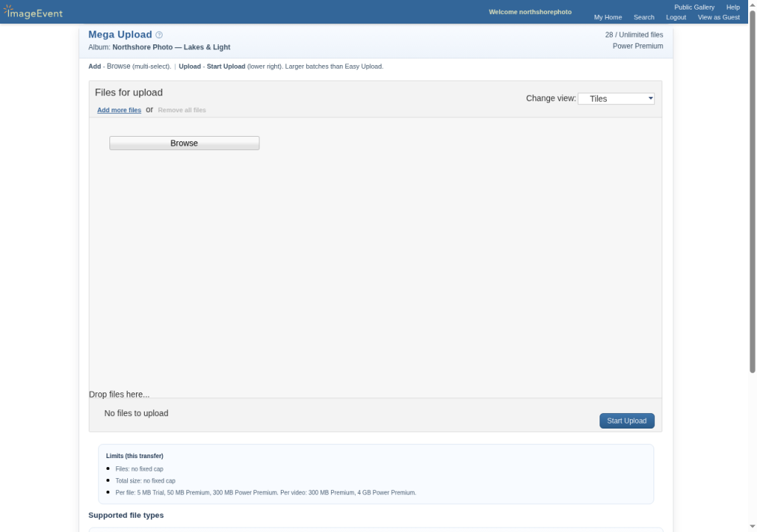The image size is (757, 532).
Task: Click the Browse button
Action: [x=184, y=143]
